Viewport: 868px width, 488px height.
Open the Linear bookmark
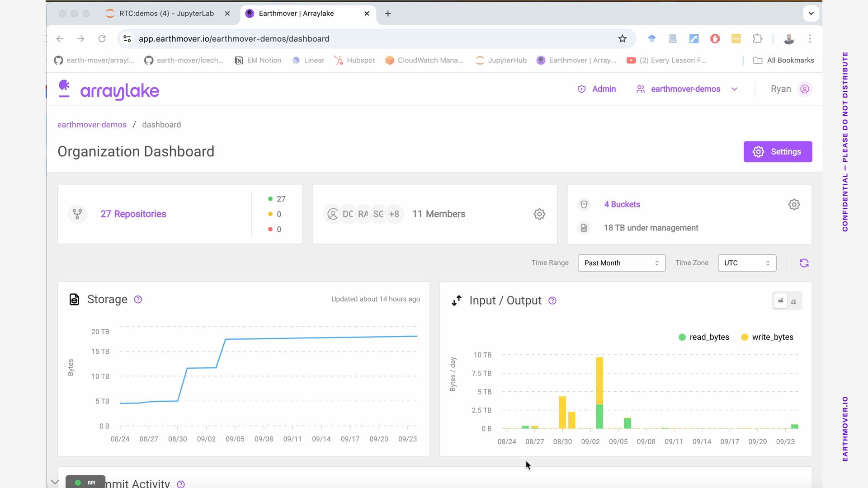tap(308, 61)
